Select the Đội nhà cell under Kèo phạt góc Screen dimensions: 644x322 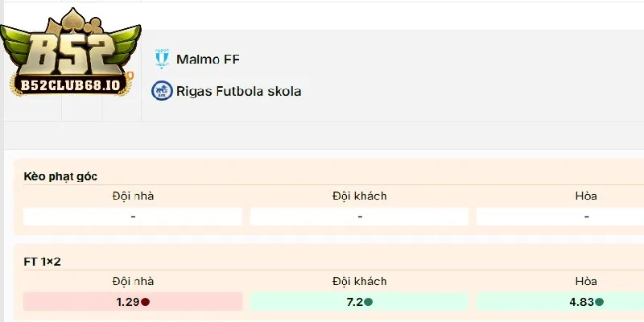[133, 217]
